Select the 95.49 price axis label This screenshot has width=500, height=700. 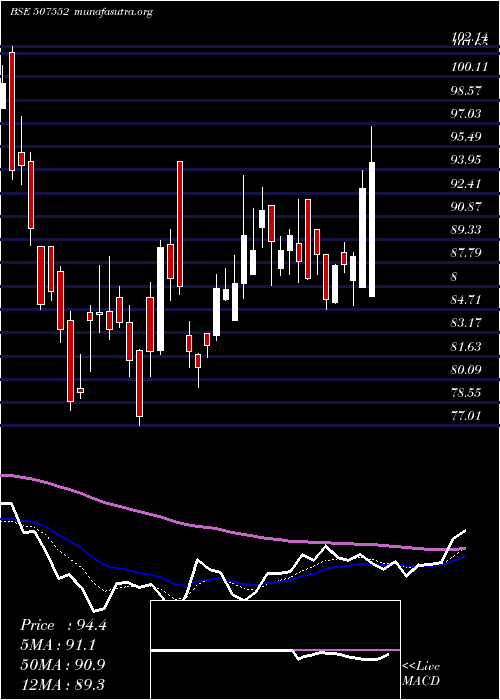point(467,137)
